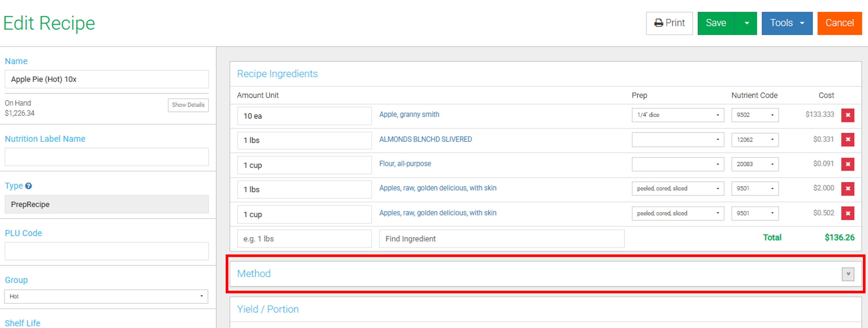Click the Nutrition Label Name input field
The width and height of the screenshot is (868, 328).
pos(107,157)
